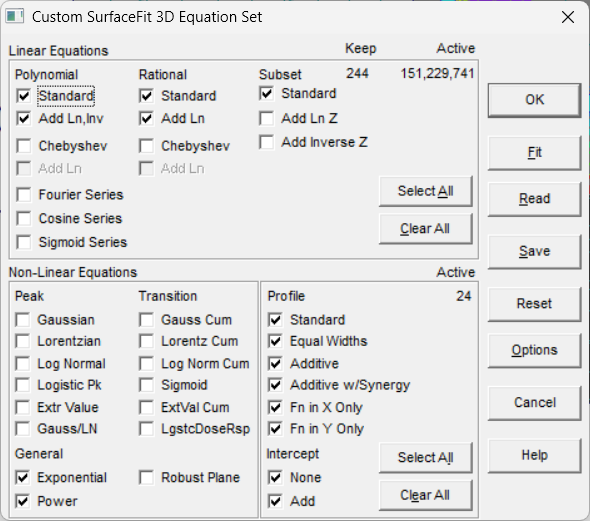Tick the Add Inverse Z option
This screenshot has height=521, width=590.
coord(266,142)
